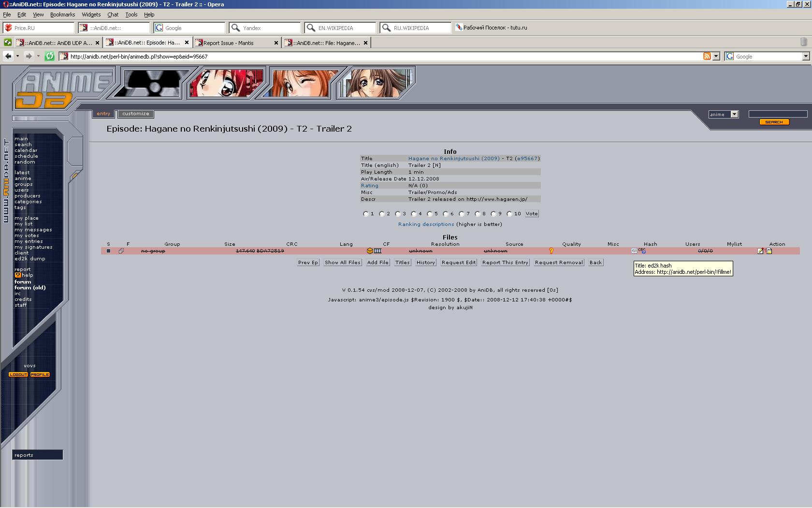Click the yellow question mark quality icon
812x508 pixels.
[x=551, y=251]
